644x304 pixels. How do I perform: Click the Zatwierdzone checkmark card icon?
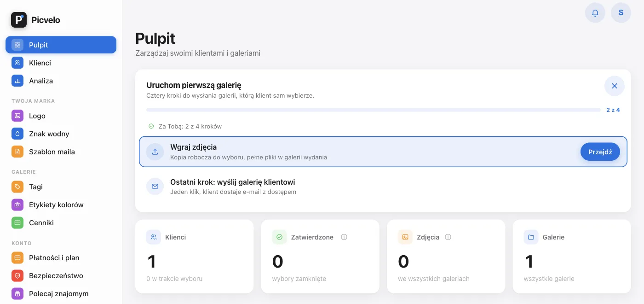point(279,237)
